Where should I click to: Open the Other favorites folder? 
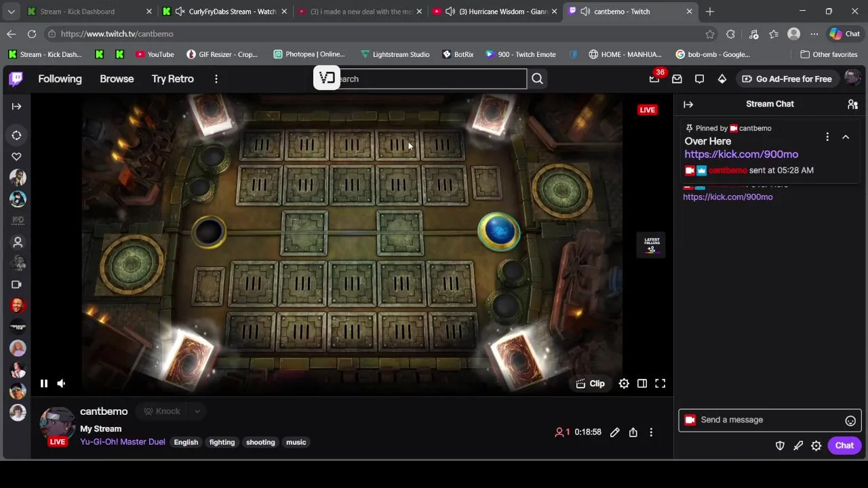pos(829,54)
